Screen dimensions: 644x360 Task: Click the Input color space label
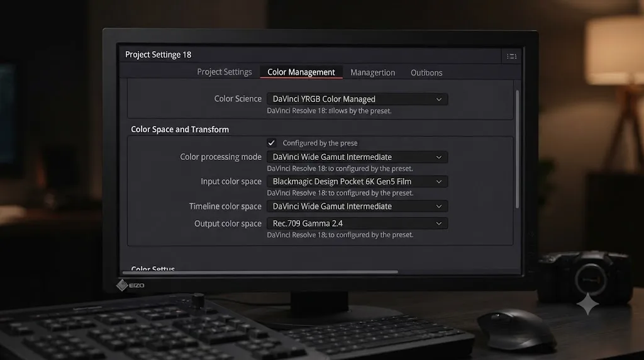pyautogui.click(x=231, y=182)
